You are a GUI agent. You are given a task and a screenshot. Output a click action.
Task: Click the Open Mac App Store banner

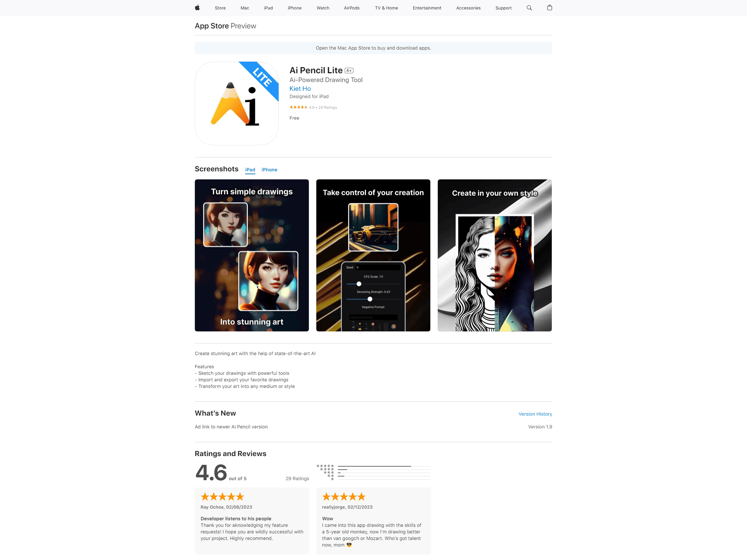pyautogui.click(x=373, y=48)
